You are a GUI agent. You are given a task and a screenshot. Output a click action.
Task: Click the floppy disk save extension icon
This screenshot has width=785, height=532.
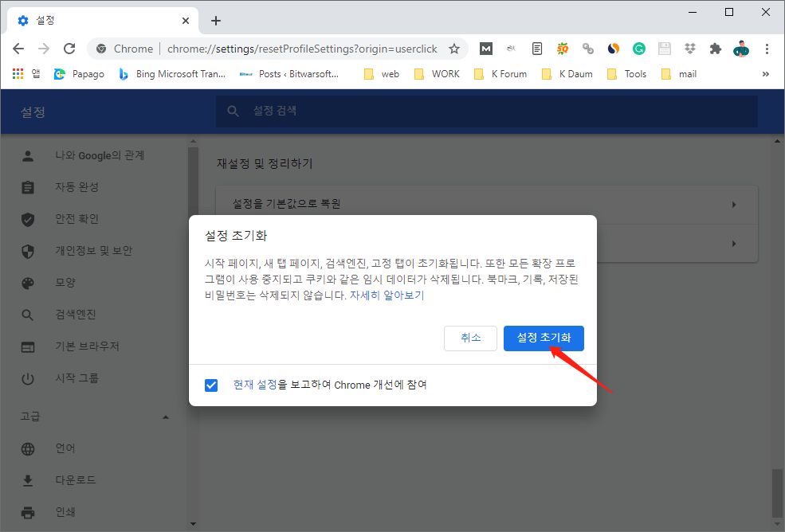[x=665, y=49]
